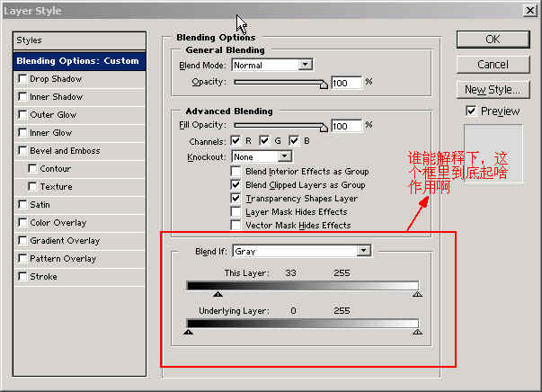Enable Vector Mask Hides Effects
The height and width of the screenshot is (392, 542).
click(235, 226)
